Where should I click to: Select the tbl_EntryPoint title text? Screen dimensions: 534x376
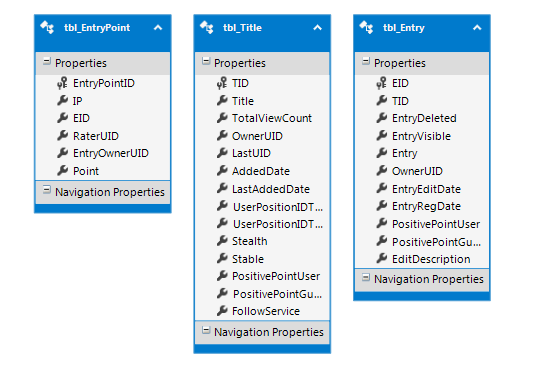97,28
